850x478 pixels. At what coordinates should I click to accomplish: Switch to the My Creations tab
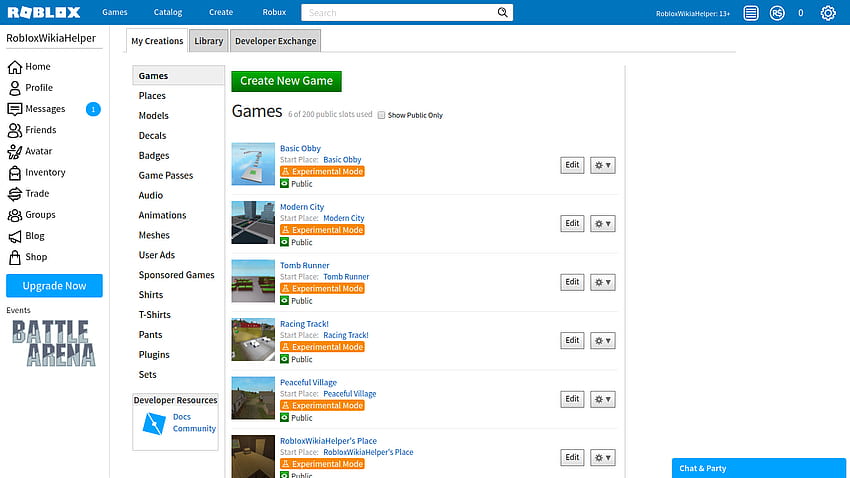[x=157, y=41]
